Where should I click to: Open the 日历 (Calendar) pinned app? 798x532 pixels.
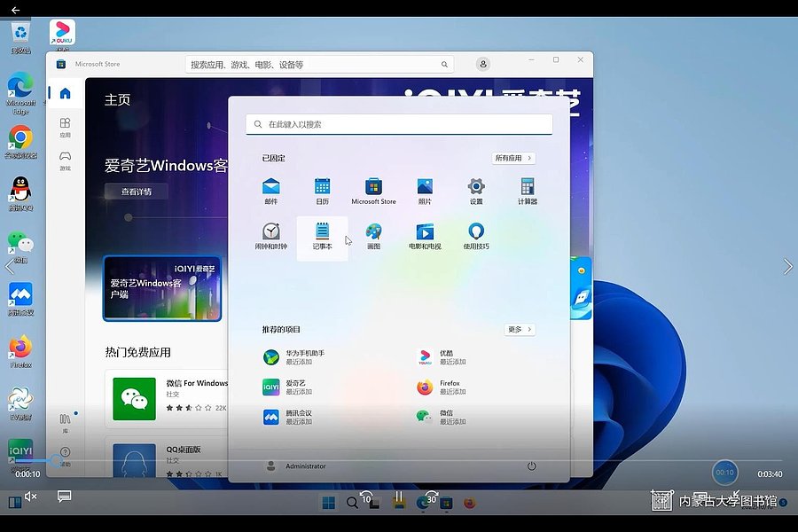pyautogui.click(x=322, y=191)
